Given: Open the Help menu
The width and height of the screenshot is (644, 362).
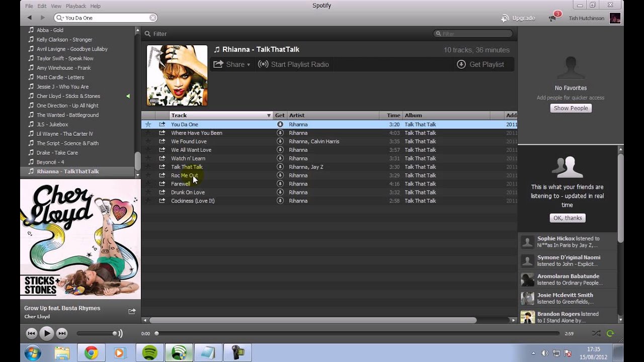Looking at the screenshot, I should [96, 6].
